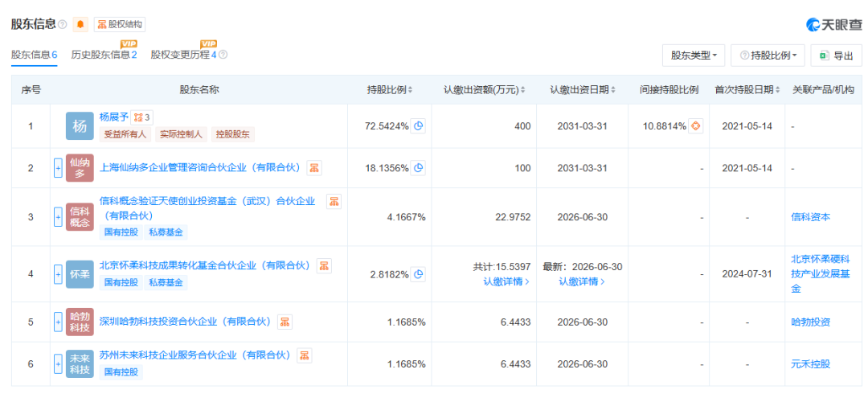Click the help icon beside 股东信息 title
Image resolution: width=868 pixels, height=394 pixels.
coord(63,24)
